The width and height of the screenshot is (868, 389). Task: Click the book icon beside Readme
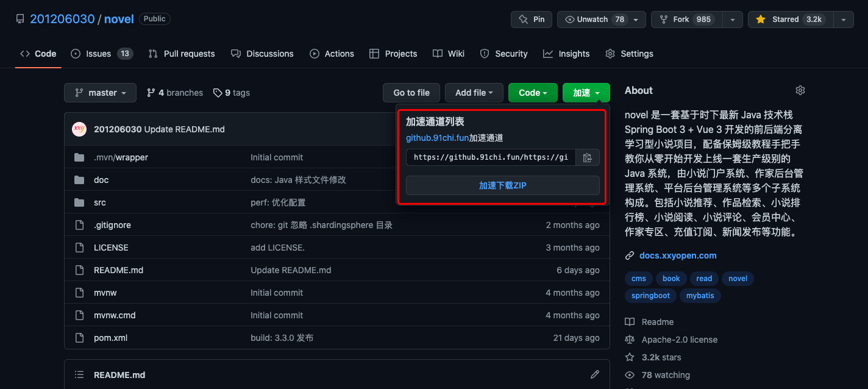(x=630, y=322)
